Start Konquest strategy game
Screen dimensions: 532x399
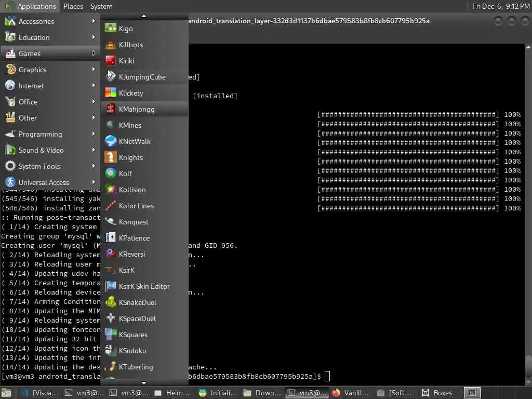pos(144,222)
